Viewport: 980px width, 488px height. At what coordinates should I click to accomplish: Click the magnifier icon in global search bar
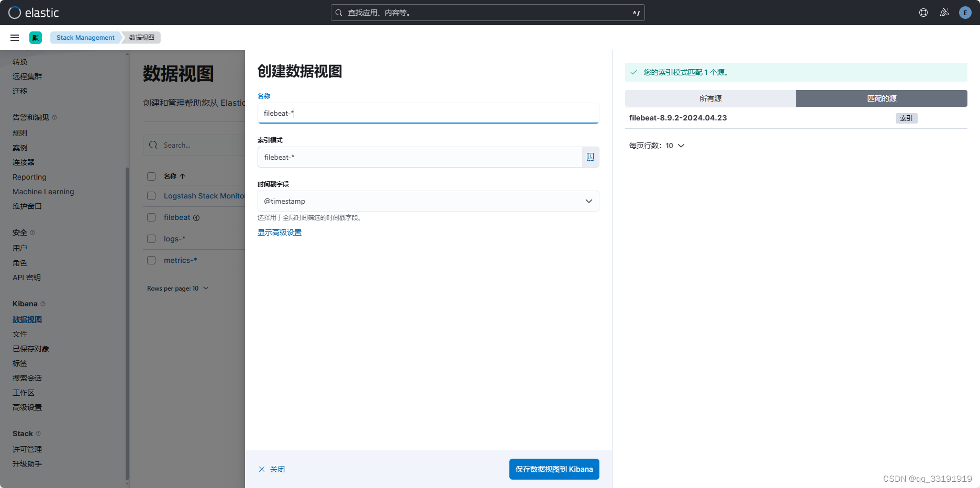[x=339, y=12]
